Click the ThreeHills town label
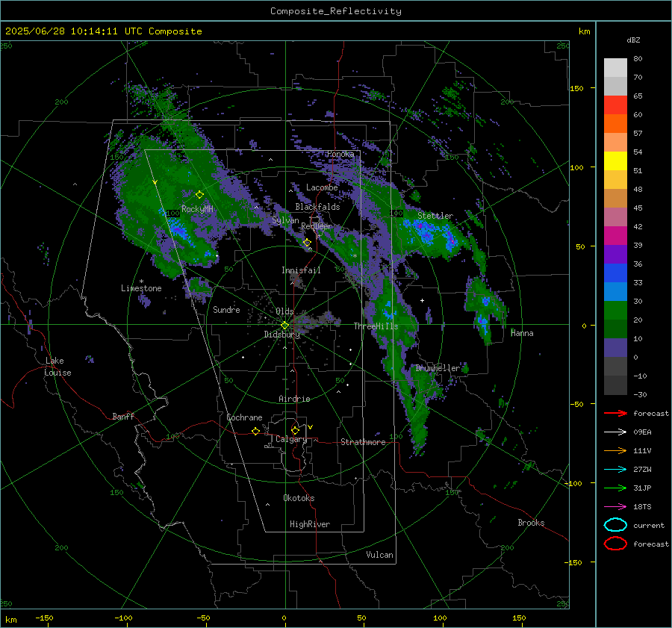This screenshot has height=628, width=672. (376, 326)
